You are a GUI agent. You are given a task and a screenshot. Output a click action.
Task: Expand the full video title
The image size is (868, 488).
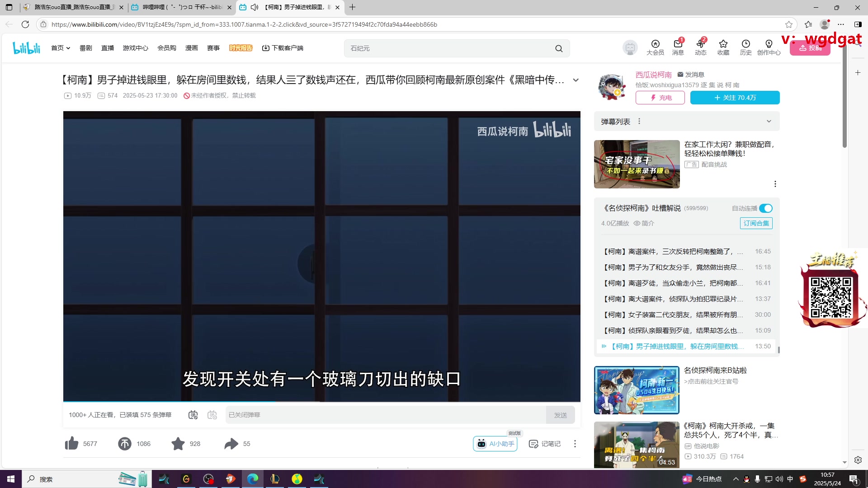pos(576,80)
